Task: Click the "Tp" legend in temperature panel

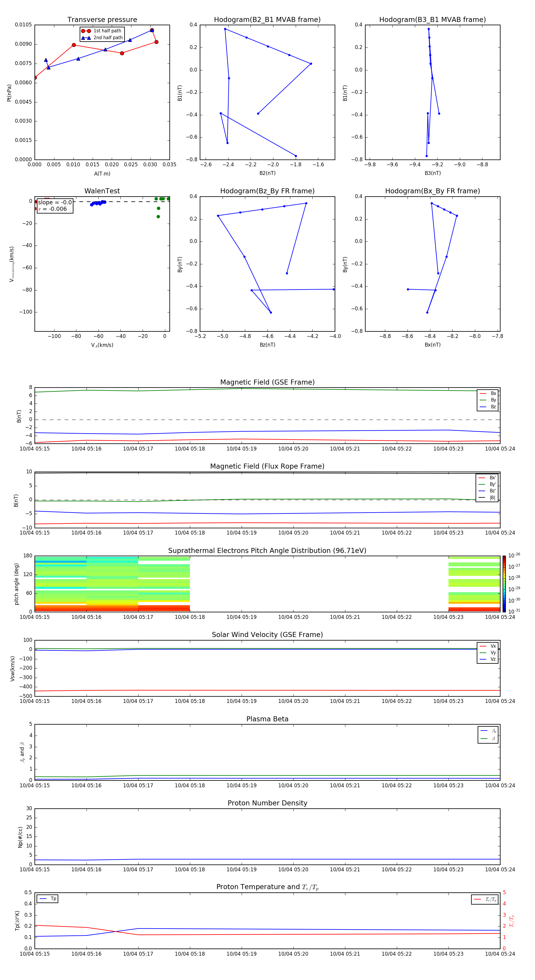Action: click(x=48, y=899)
